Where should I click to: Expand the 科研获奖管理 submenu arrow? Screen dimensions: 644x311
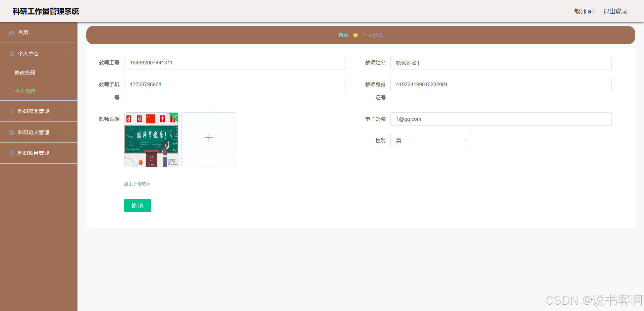pyautogui.click(x=68, y=111)
